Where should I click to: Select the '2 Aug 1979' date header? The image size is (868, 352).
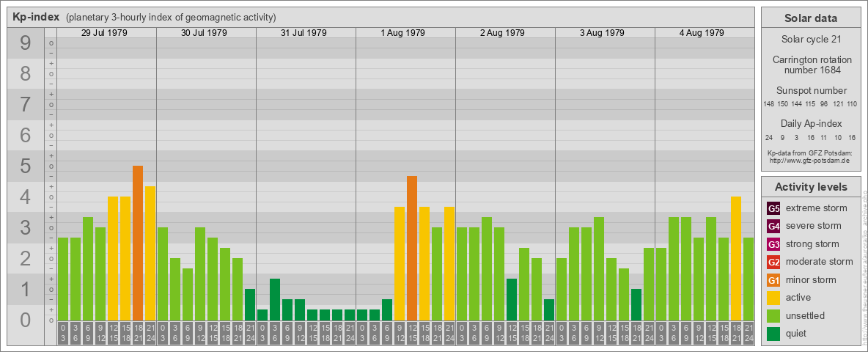point(503,33)
